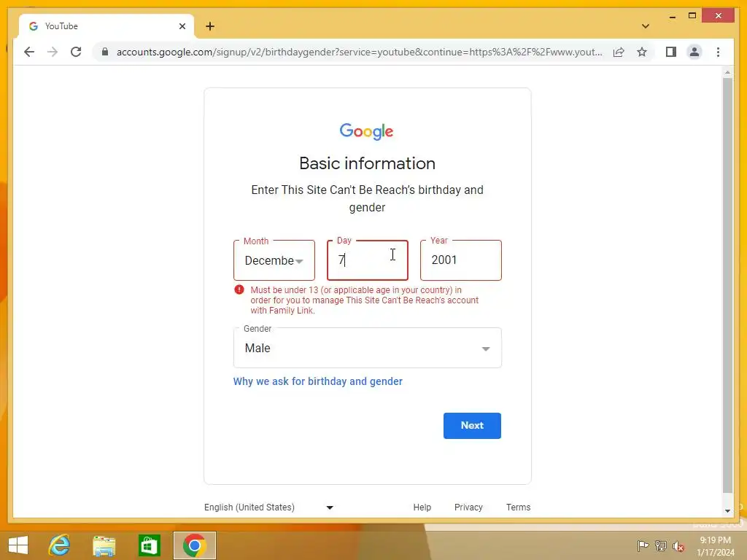Open the Chrome profile avatar icon

(x=694, y=52)
